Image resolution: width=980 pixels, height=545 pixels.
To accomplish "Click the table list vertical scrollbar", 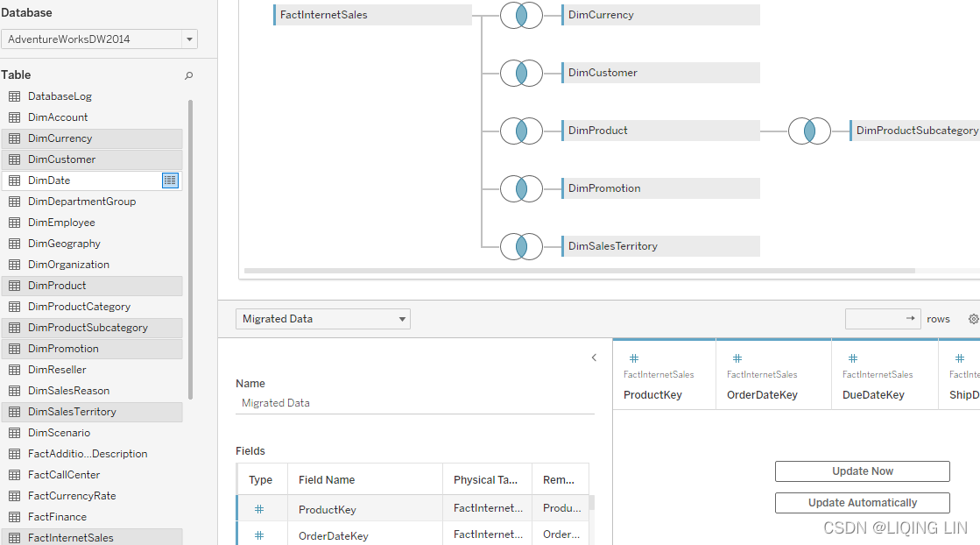I will pos(190,249).
